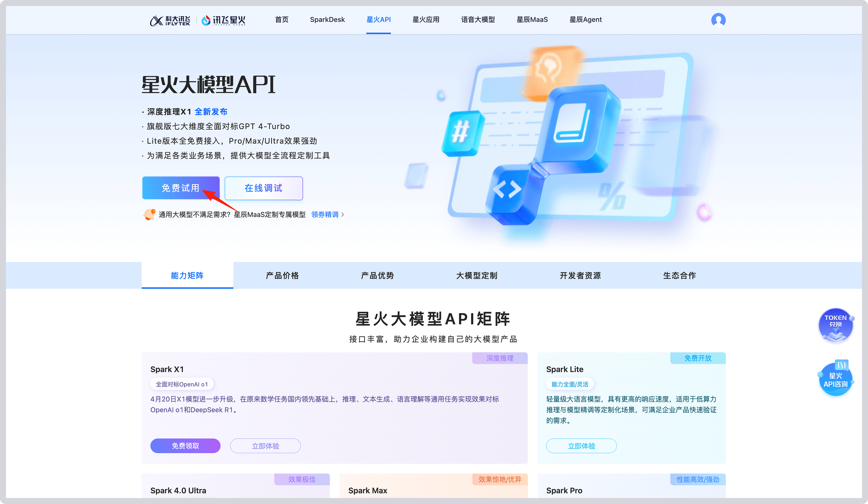Click the floating TOKEN兑换 badge
The height and width of the screenshot is (504, 868).
pyautogui.click(x=836, y=325)
